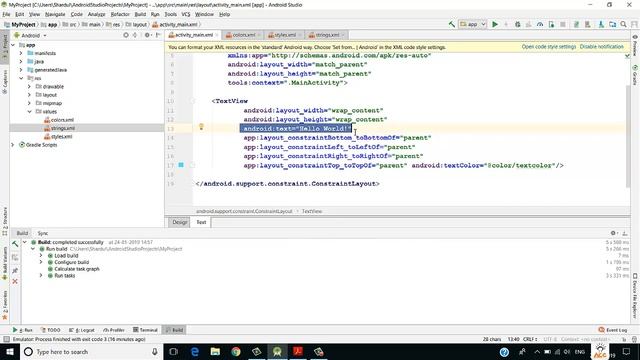Click the Search Everywhere magnifier icon
Viewport: 640px width, 360px height.
click(623, 24)
